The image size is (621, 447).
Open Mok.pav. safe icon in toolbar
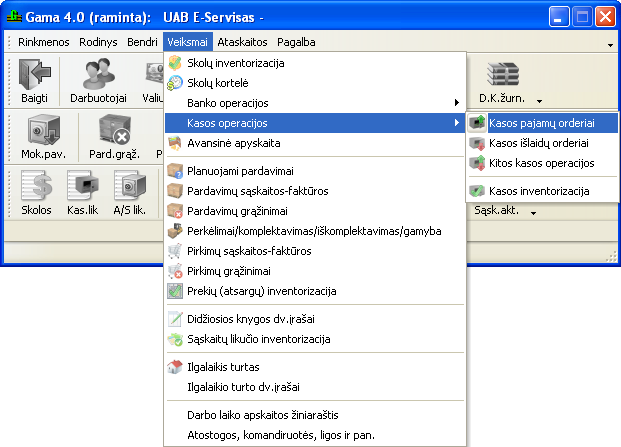pos(44,130)
